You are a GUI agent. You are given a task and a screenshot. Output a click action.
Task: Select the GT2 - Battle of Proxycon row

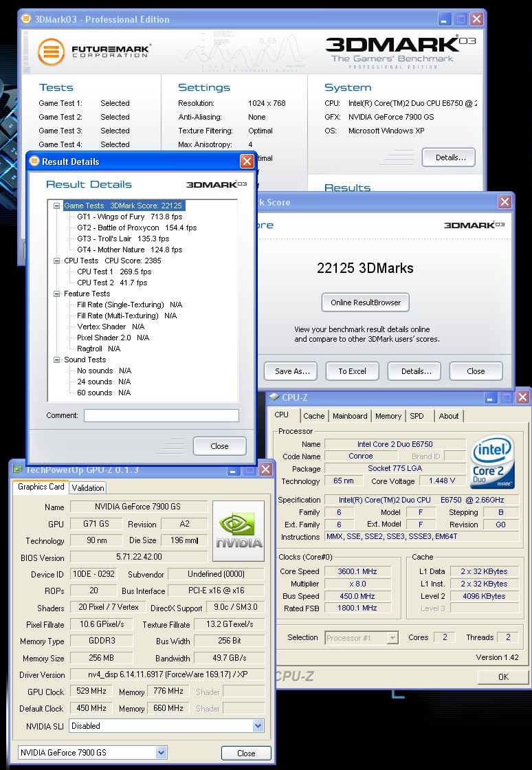tap(137, 228)
